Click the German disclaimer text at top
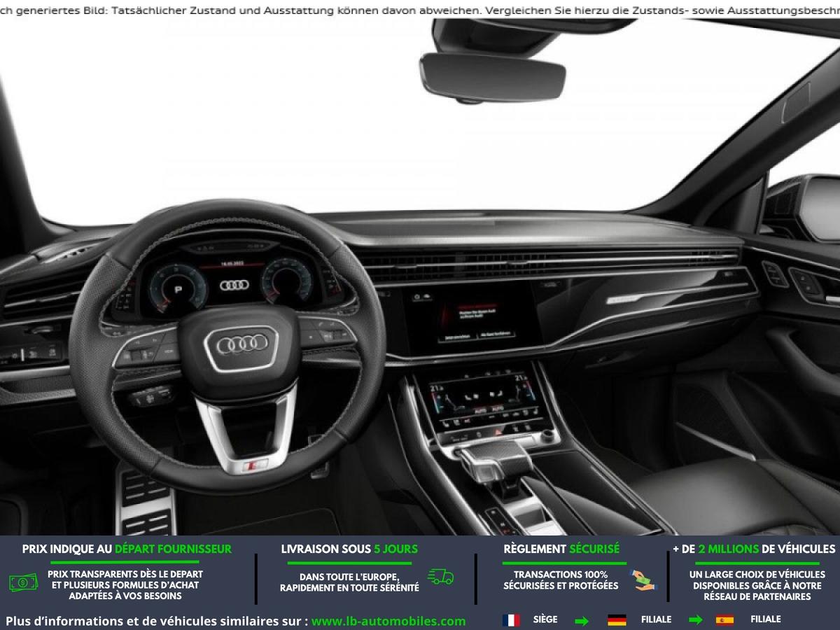The width and height of the screenshot is (840, 630). pos(420,10)
